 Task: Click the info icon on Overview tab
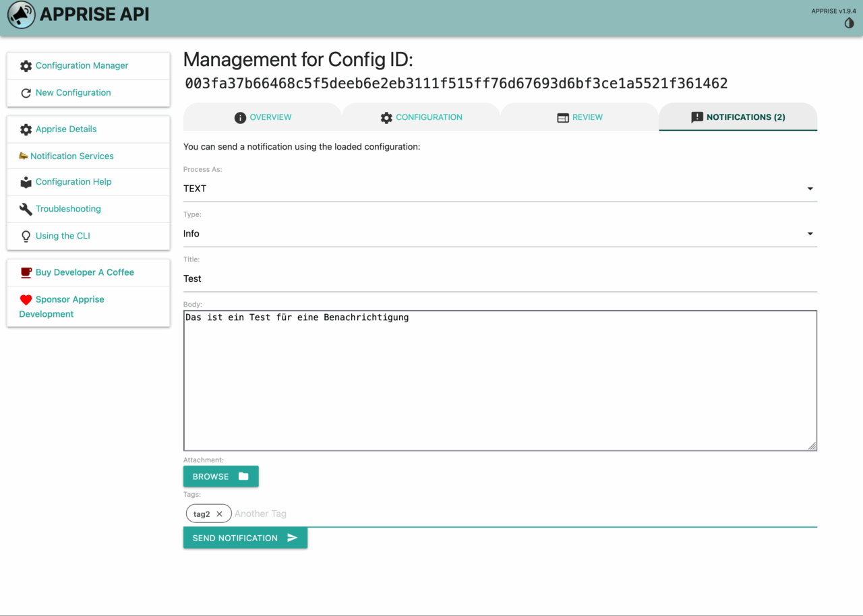click(x=240, y=117)
